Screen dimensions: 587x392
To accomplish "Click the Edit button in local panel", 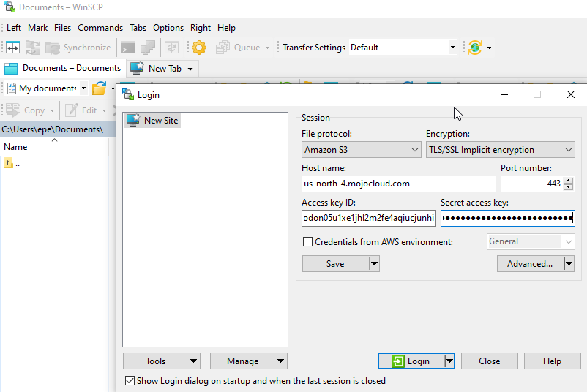I will (81, 110).
